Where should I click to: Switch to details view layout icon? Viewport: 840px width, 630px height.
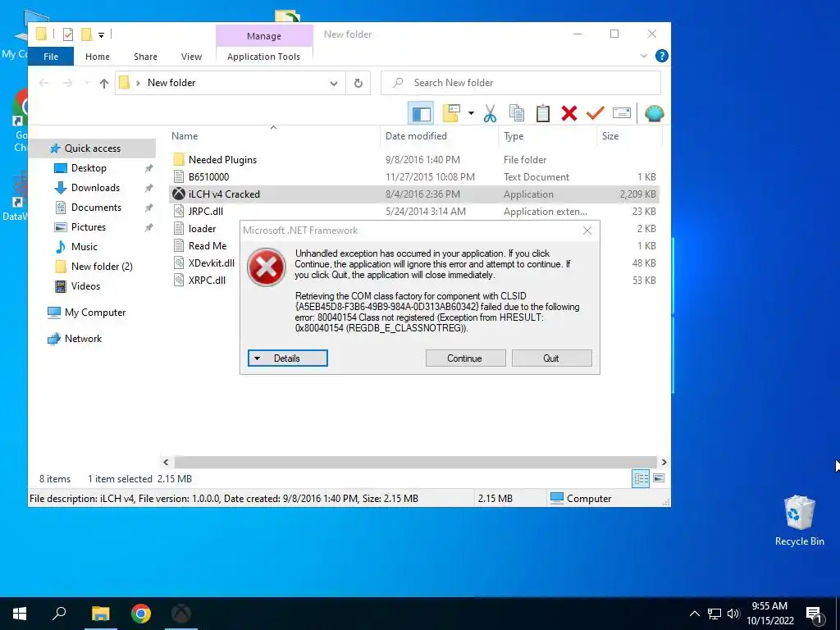(x=641, y=478)
